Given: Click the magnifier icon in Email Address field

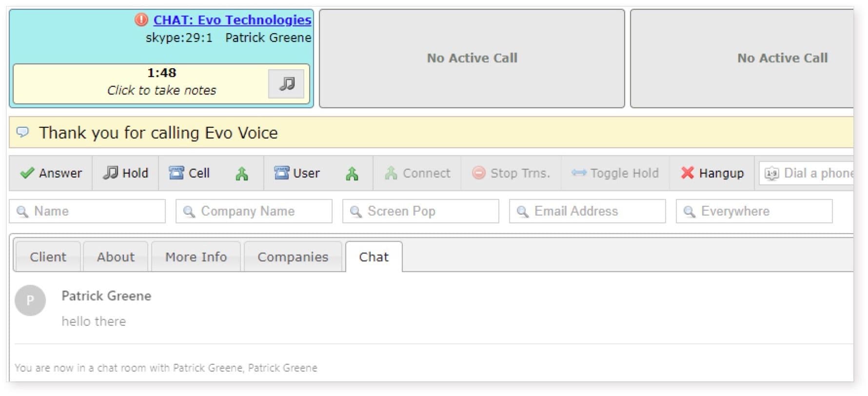Looking at the screenshot, I should [523, 212].
